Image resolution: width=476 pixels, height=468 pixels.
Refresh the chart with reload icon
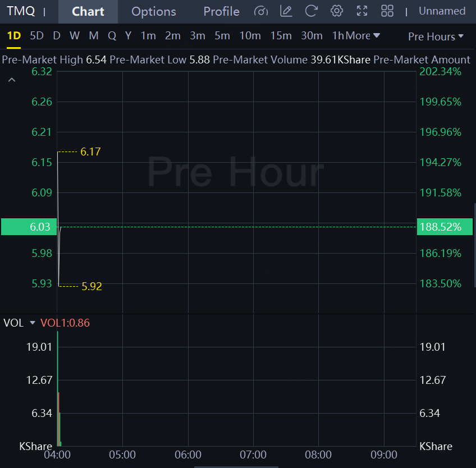click(x=312, y=11)
